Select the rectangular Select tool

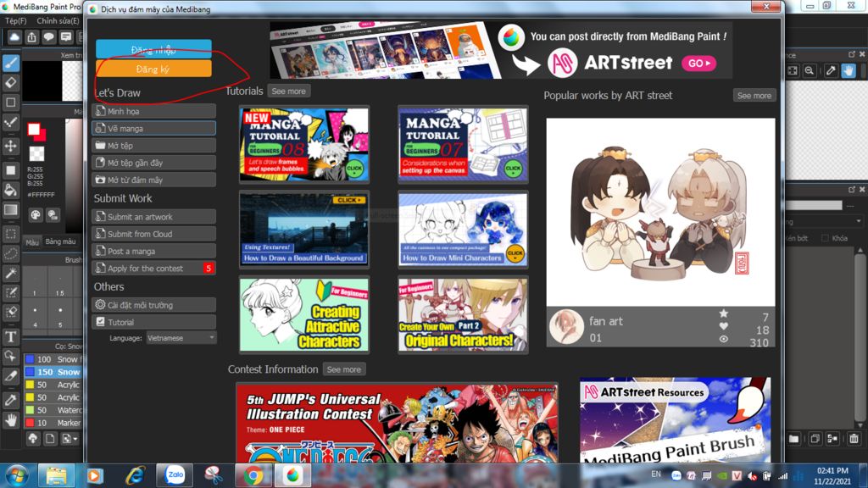click(10, 234)
